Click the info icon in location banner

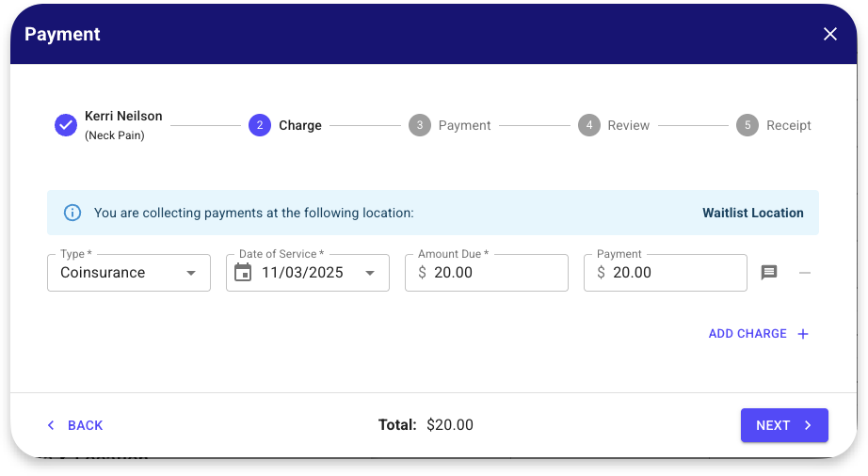72,213
